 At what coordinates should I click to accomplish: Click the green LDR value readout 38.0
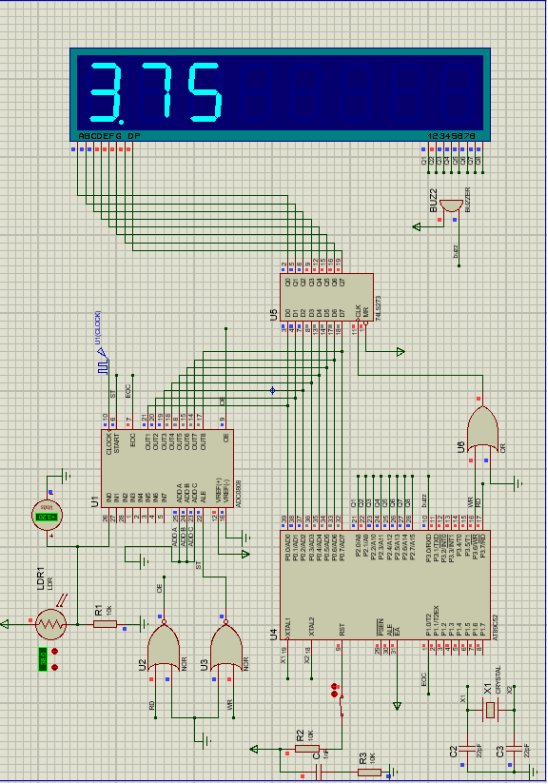(x=43, y=659)
